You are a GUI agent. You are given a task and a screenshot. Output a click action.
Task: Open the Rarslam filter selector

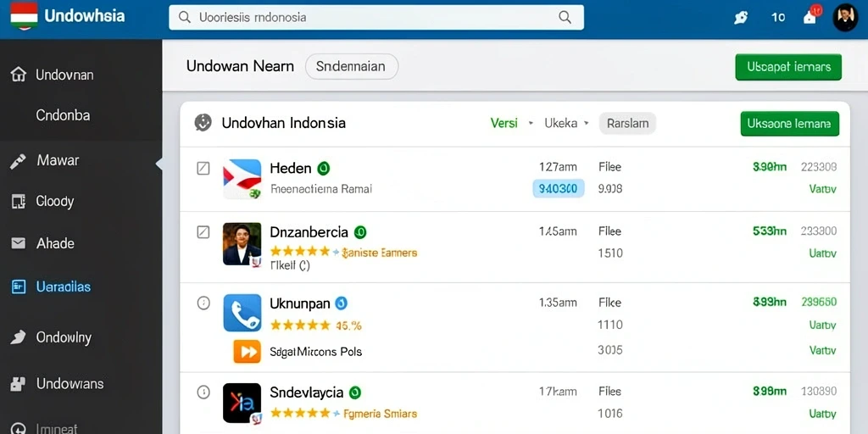(628, 124)
